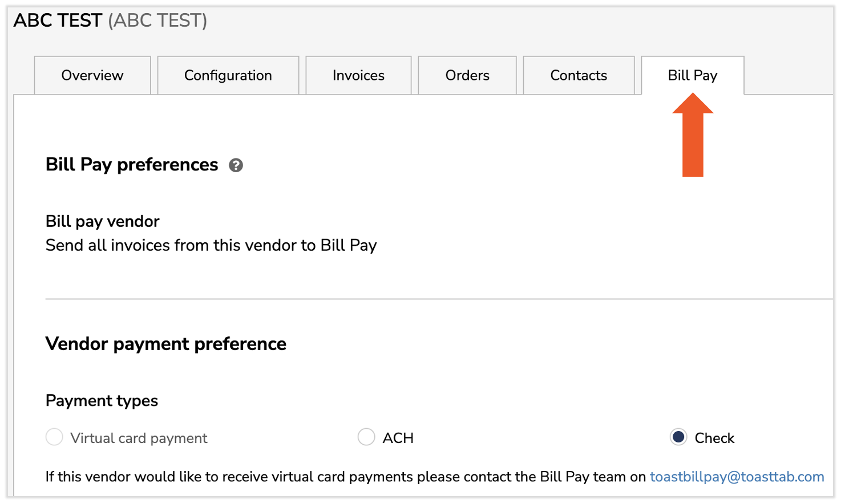Click the help icon beside Bill Pay preferences
This screenshot has width=841, height=504.
(236, 165)
